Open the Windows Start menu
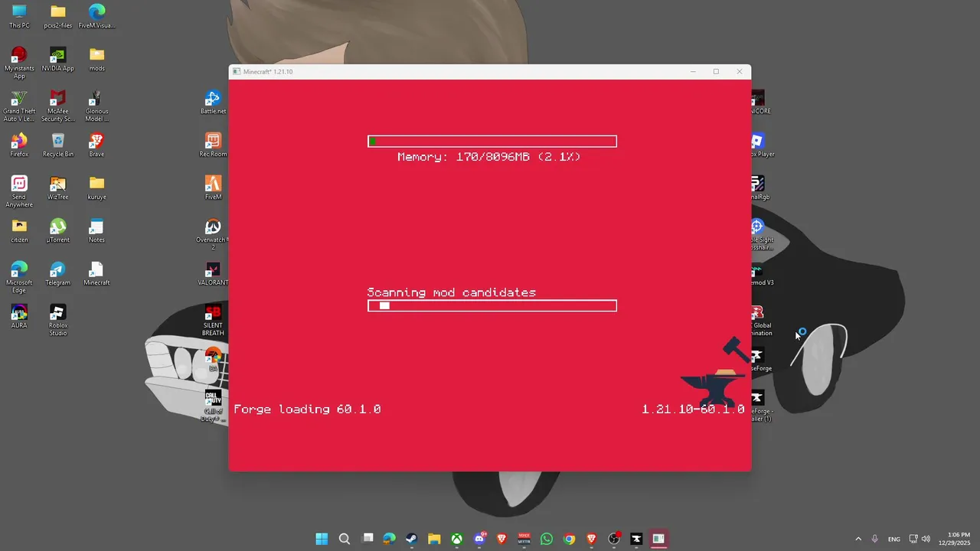 pyautogui.click(x=322, y=539)
